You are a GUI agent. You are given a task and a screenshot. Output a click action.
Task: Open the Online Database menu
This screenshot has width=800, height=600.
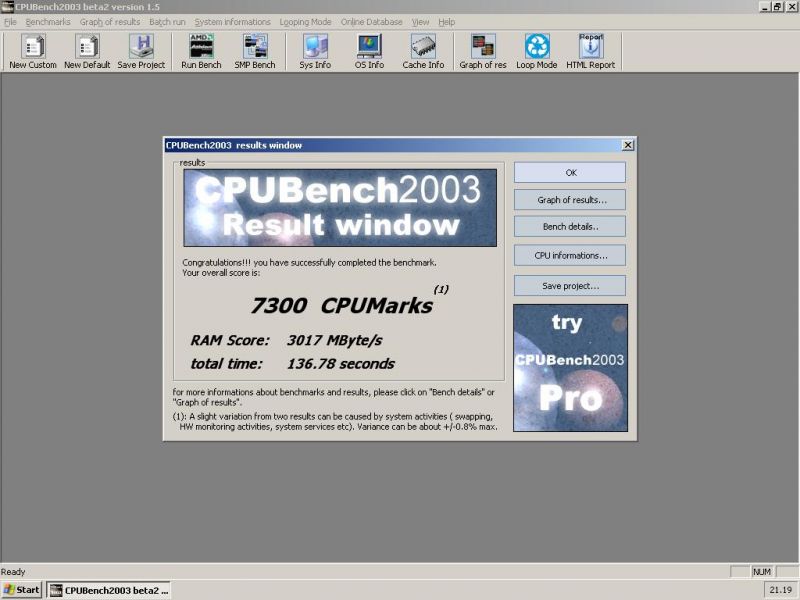[371, 22]
